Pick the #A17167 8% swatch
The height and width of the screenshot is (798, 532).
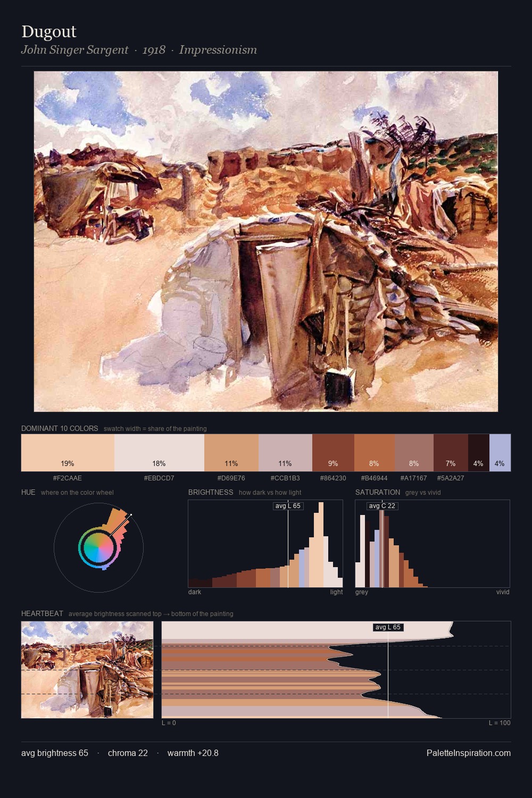414,453
